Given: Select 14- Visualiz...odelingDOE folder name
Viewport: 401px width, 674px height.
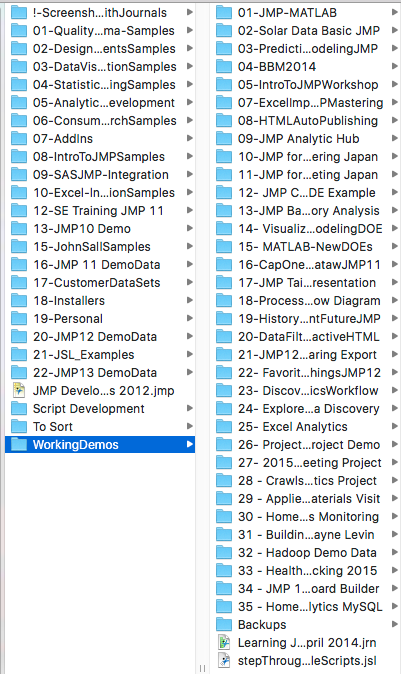Looking at the screenshot, I should 310,228.
